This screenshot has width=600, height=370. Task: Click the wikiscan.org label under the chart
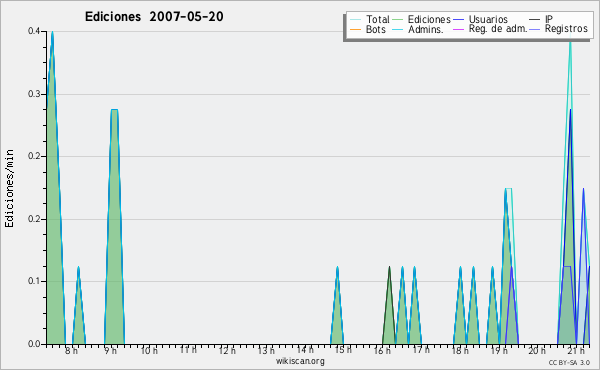pyautogui.click(x=300, y=361)
